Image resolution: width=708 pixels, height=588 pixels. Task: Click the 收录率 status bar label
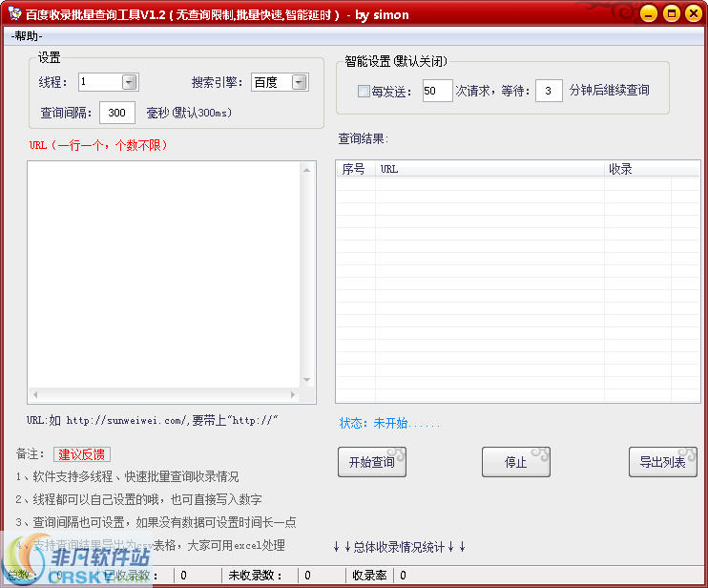coord(369,576)
